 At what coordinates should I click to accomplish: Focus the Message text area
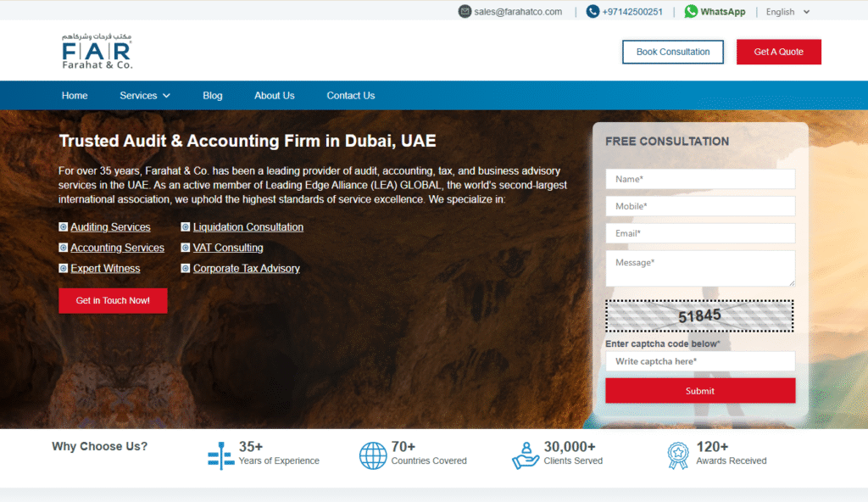(x=700, y=269)
